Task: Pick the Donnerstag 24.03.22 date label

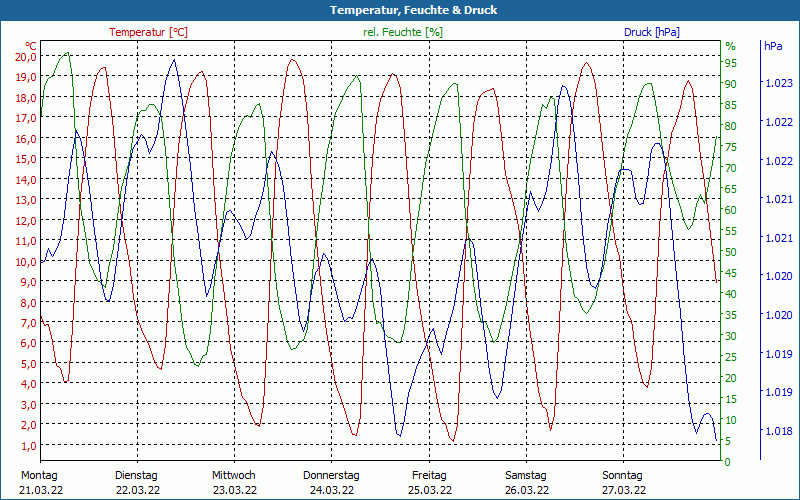Action: click(x=331, y=482)
